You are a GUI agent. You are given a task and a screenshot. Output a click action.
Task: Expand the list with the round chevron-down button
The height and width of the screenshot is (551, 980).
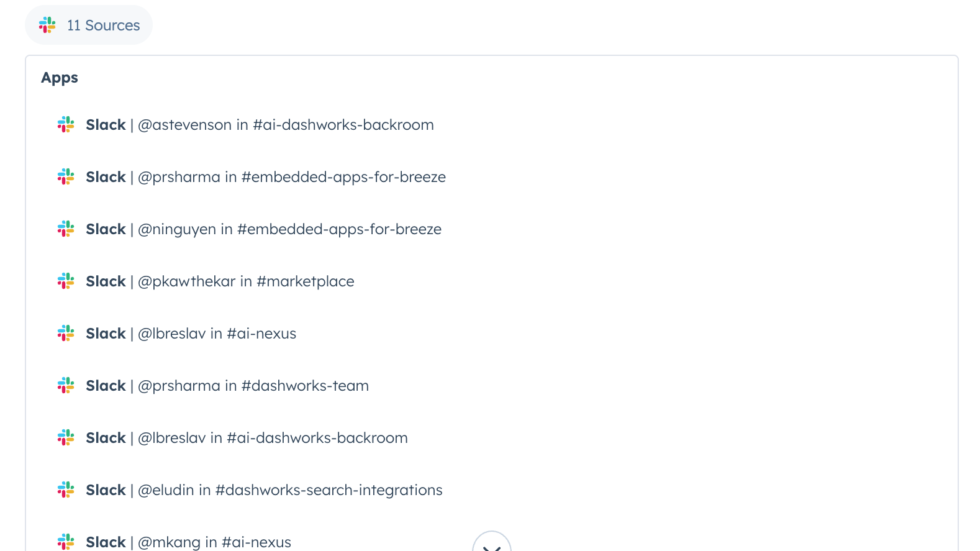491,544
